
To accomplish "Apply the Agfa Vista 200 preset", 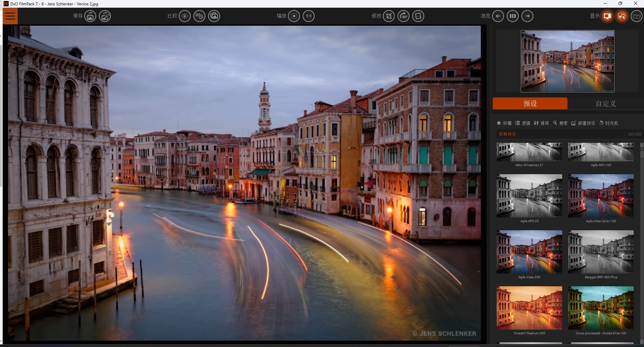I will click(x=529, y=252).
